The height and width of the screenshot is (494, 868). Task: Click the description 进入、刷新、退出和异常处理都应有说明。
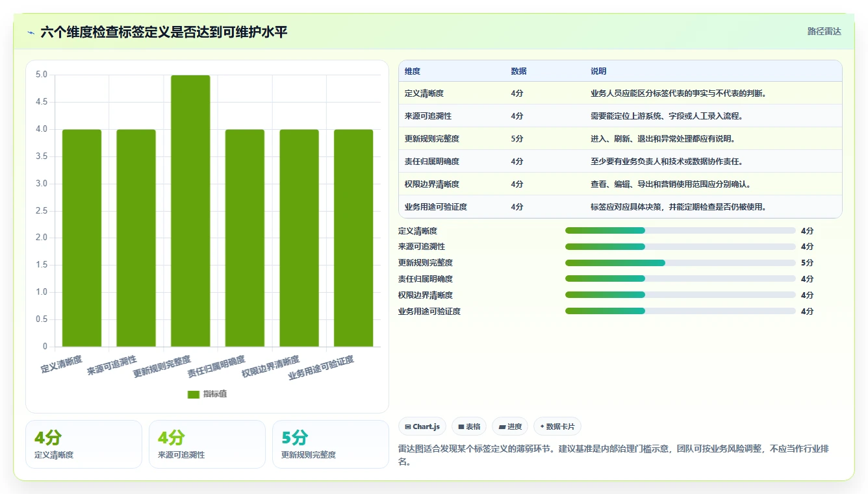click(663, 139)
